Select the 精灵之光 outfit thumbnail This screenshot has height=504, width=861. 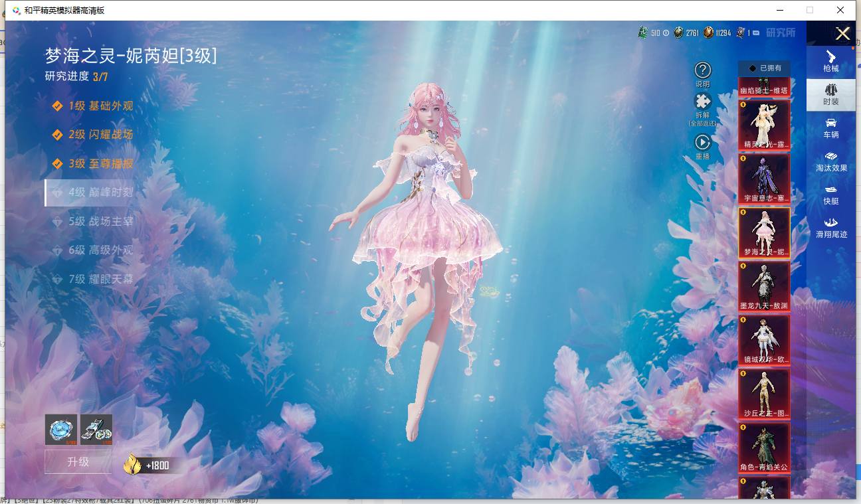pos(765,126)
